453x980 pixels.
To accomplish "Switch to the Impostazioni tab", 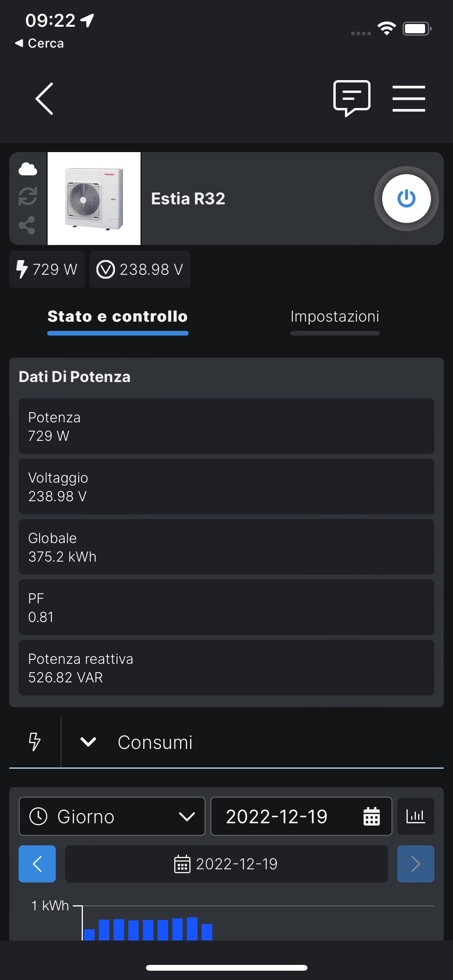I will pyautogui.click(x=335, y=316).
